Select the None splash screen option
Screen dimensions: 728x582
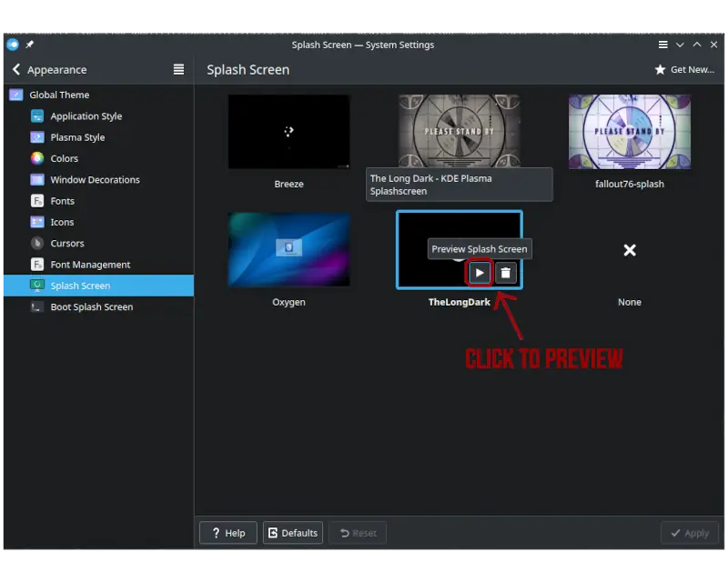pyautogui.click(x=629, y=250)
